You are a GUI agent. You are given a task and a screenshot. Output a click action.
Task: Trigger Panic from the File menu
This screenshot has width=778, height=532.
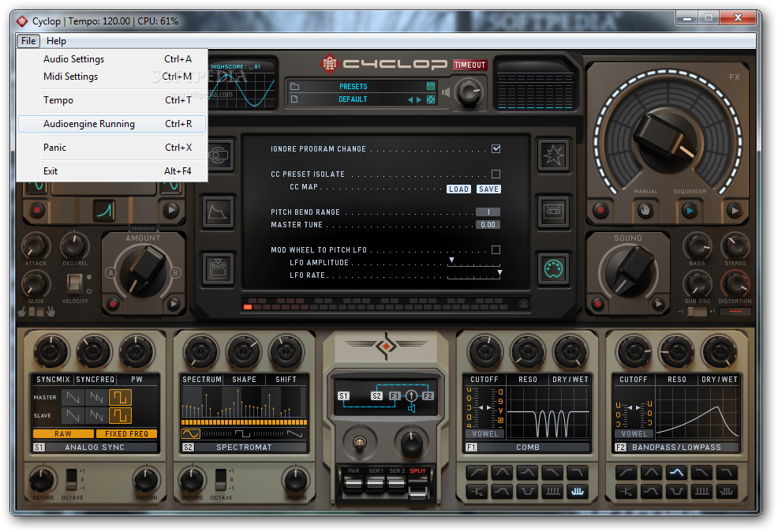coord(112,148)
